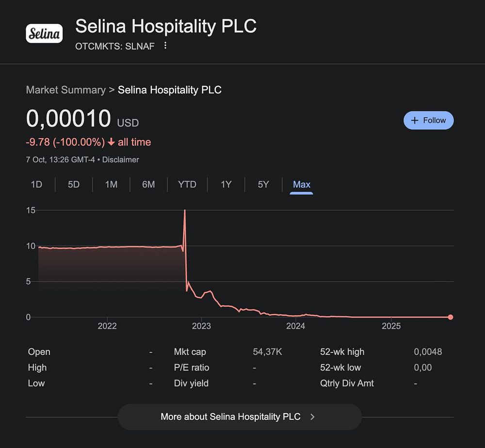Click the Selina logo thumbnail
Image resolution: width=485 pixels, height=448 pixels.
point(44,33)
